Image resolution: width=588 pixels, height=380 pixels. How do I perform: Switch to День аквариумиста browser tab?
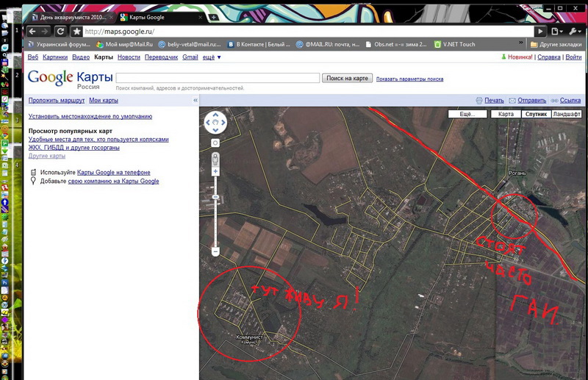[71, 16]
